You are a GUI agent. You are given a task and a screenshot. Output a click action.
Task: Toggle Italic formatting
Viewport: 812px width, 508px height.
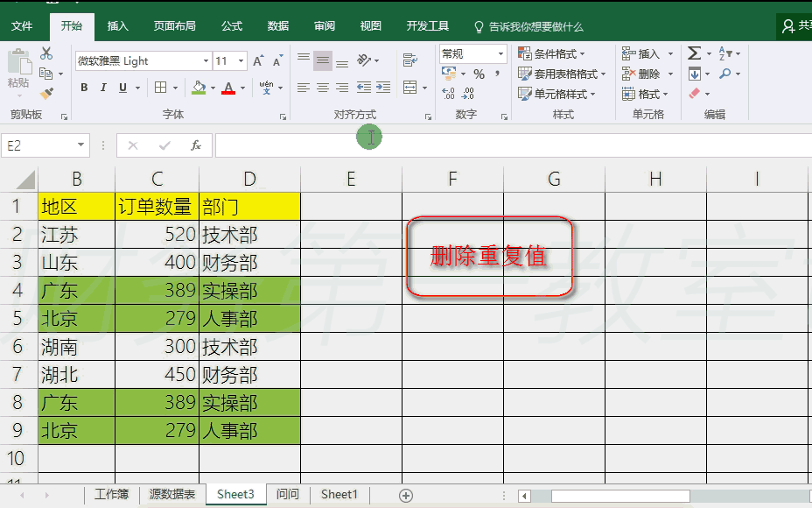103,88
